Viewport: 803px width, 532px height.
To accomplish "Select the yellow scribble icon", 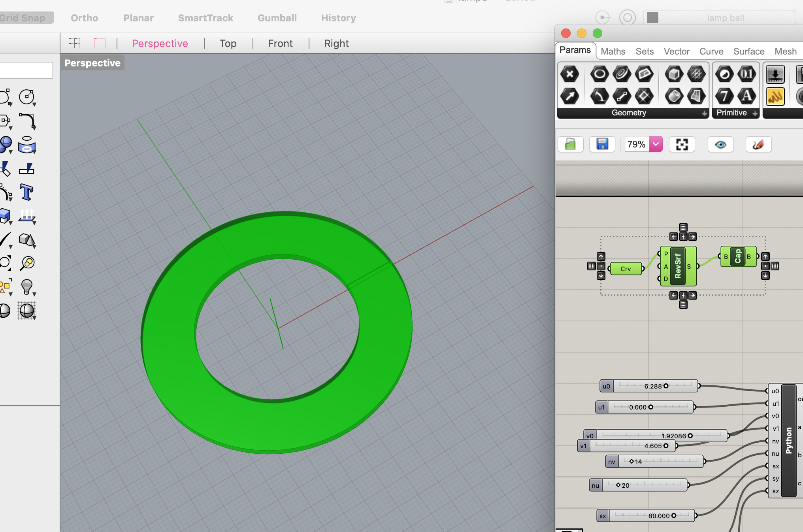I will pos(775,96).
